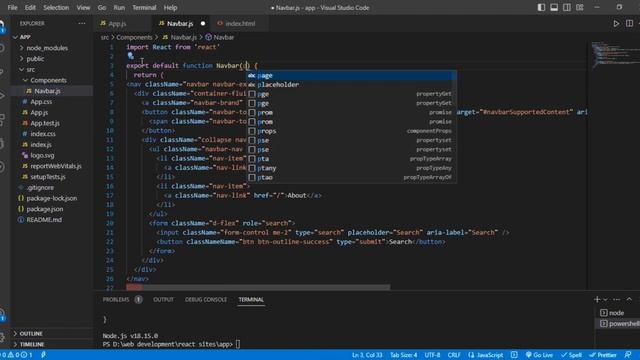The image size is (640, 360).
Task: Change Tab Size: 4 indentation setting
Action: (x=403, y=355)
